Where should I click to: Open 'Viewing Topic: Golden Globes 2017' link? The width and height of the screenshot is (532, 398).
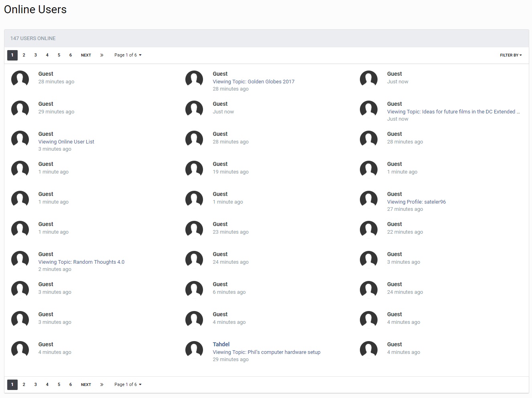click(254, 81)
